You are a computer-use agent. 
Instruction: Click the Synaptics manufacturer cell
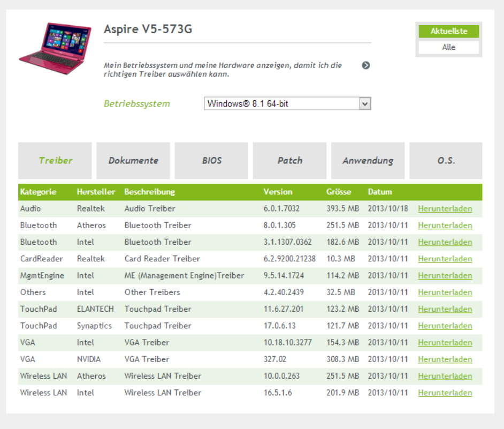(x=94, y=326)
